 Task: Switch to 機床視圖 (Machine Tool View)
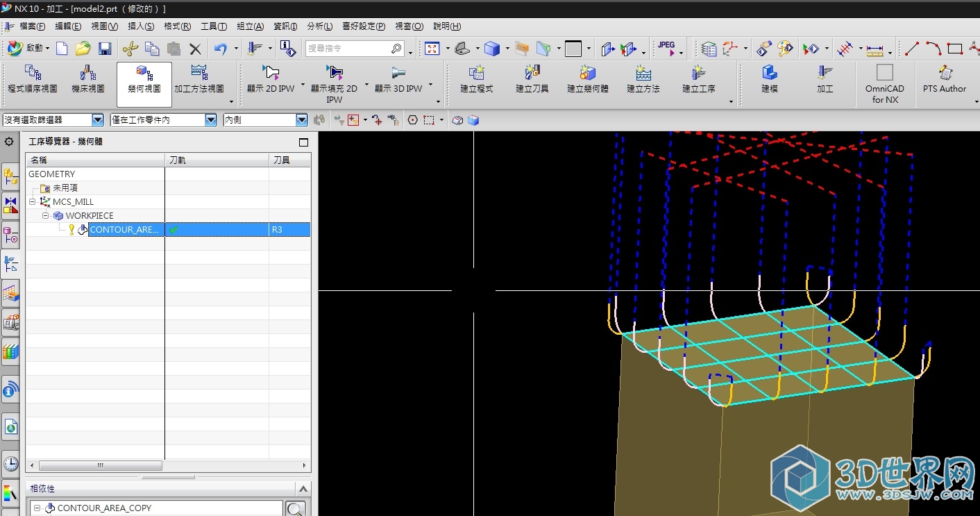88,79
